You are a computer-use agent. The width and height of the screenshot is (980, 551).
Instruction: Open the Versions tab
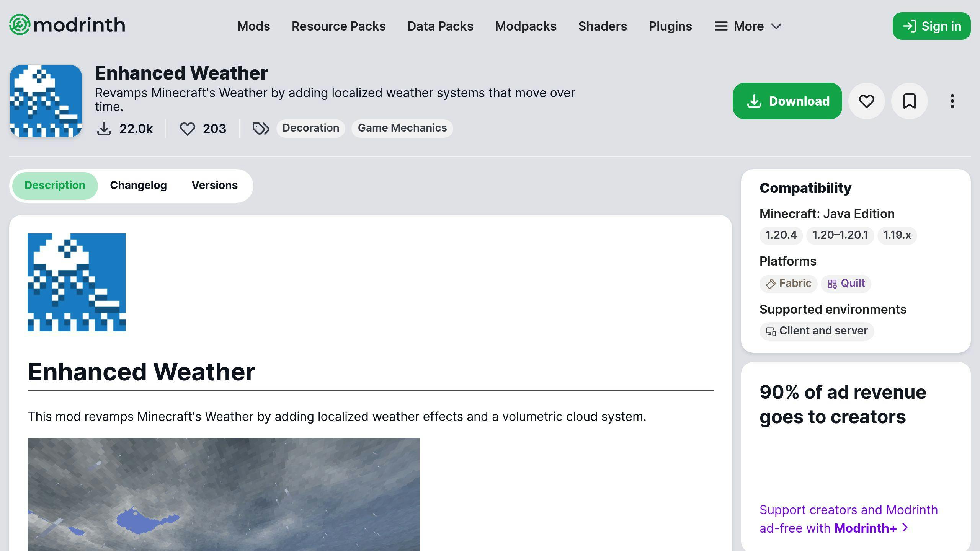215,186
